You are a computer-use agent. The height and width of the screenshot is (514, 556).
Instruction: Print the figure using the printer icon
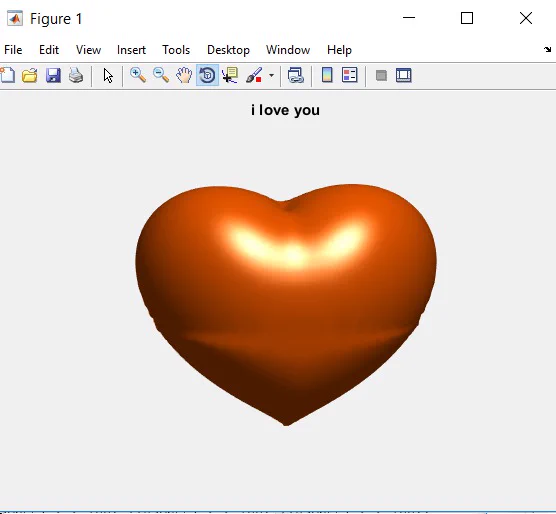pos(76,75)
